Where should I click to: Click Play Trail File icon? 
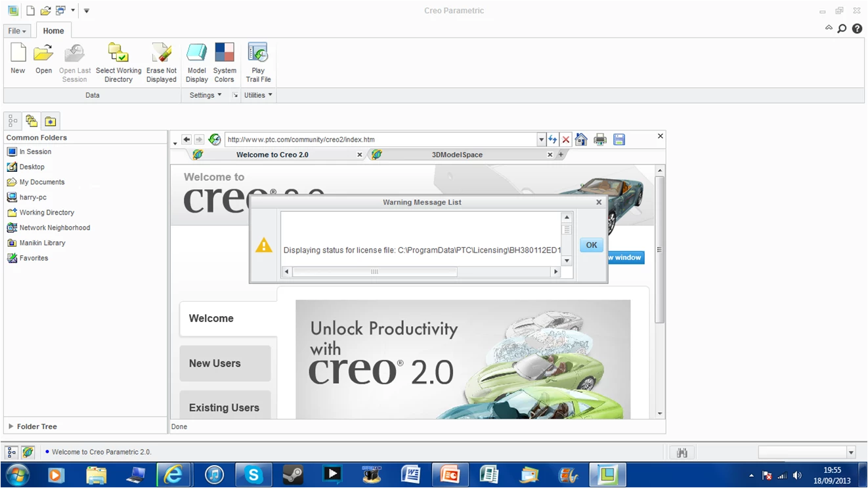point(258,53)
